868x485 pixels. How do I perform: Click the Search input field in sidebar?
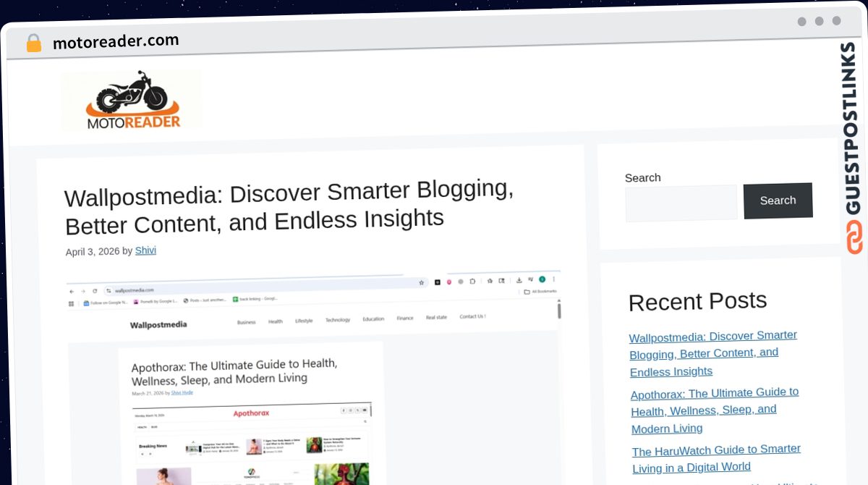point(681,203)
